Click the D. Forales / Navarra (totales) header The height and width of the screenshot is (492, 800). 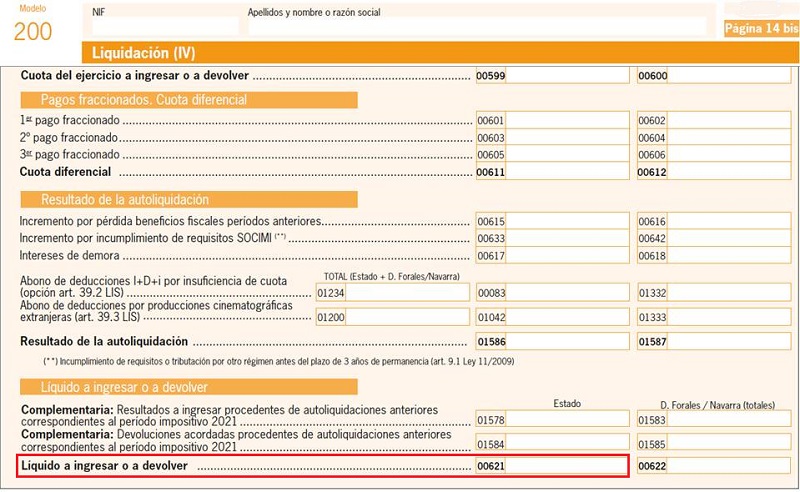click(x=717, y=405)
